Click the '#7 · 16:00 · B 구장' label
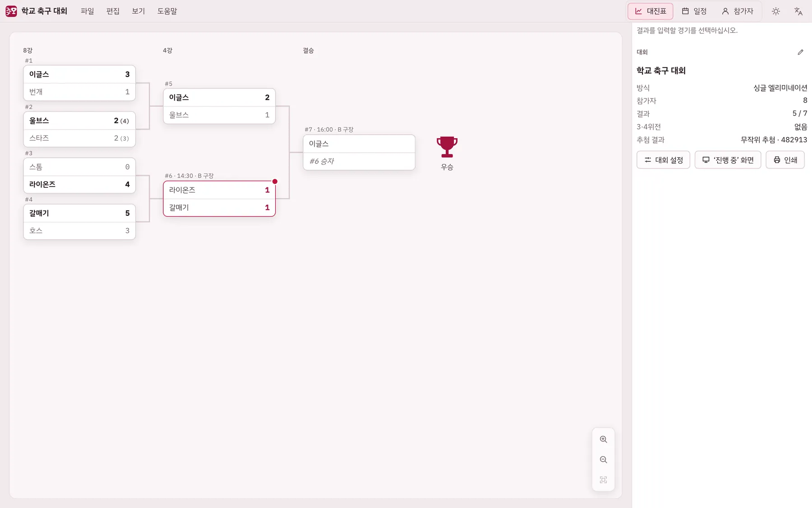This screenshot has width=812, height=508. pos(329,130)
